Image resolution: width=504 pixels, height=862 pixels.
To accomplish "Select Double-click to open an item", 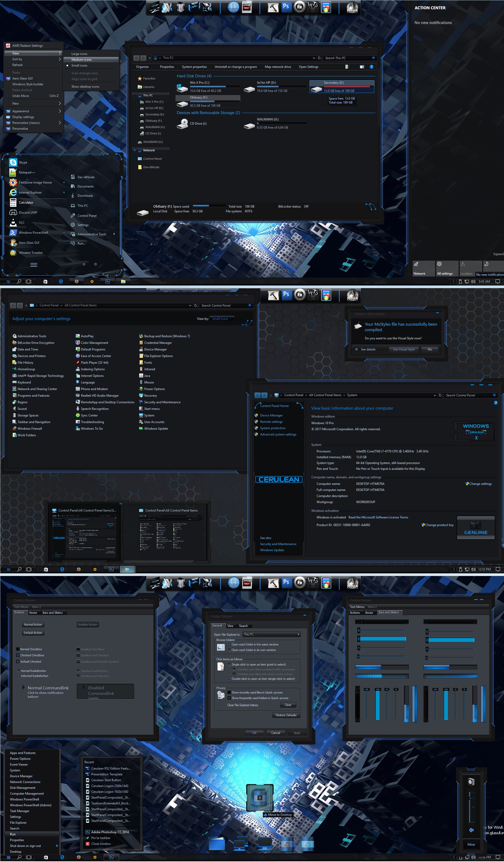I will pos(229,679).
